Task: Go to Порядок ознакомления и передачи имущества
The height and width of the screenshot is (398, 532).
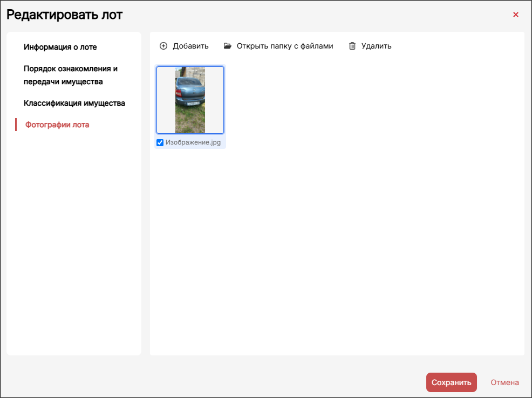Action: [x=71, y=75]
